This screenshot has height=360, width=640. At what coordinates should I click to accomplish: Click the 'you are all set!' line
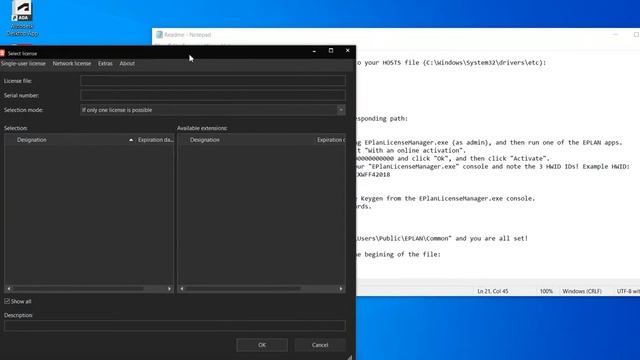point(442,238)
